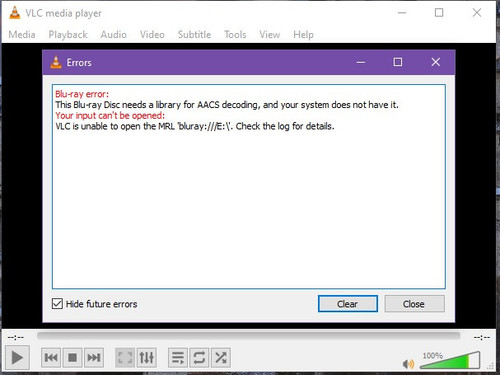Close Errors dialog with the X

[436, 62]
